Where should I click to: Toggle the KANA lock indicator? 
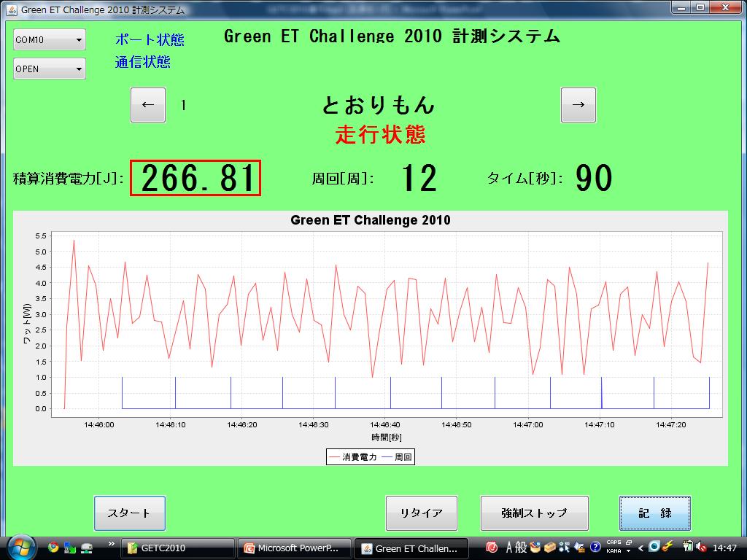tap(614, 551)
